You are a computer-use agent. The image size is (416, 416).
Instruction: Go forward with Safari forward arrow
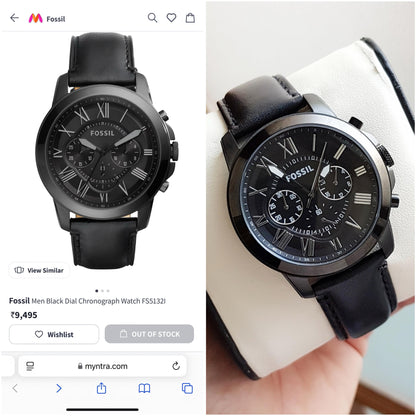pyautogui.click(x=59, y=388)
